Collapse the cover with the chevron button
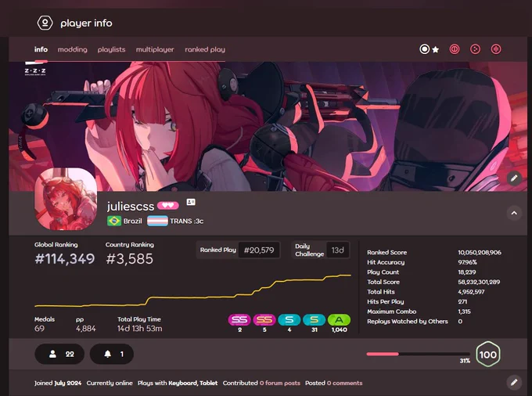The image size is (532, 396). point(514,213)
